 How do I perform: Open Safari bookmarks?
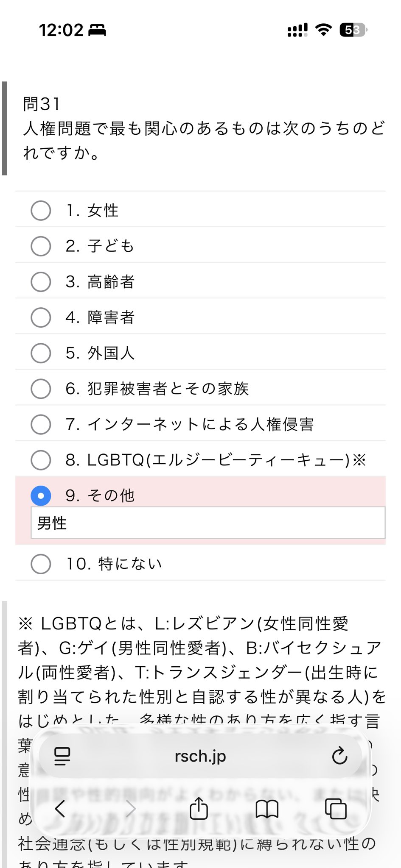(x=267, y=809)
